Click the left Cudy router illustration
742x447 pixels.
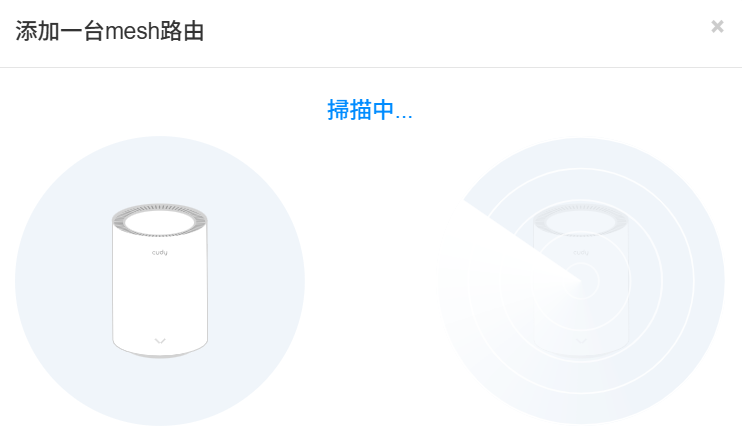(160, 280)
